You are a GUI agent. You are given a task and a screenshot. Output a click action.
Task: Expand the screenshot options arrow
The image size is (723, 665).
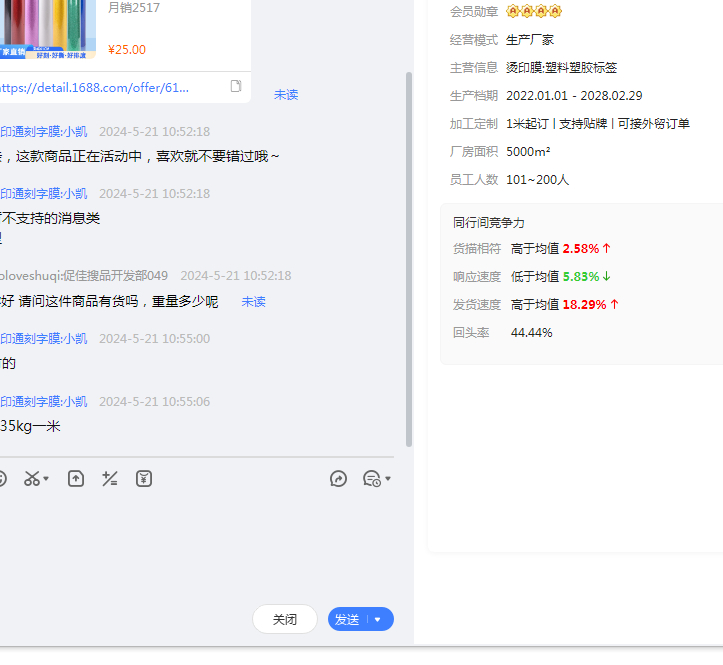point(46,480)
